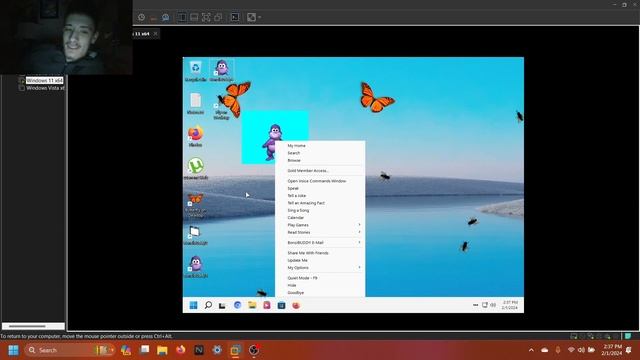Enter full screen mode from VMware toolbar

tap(206, 17)
